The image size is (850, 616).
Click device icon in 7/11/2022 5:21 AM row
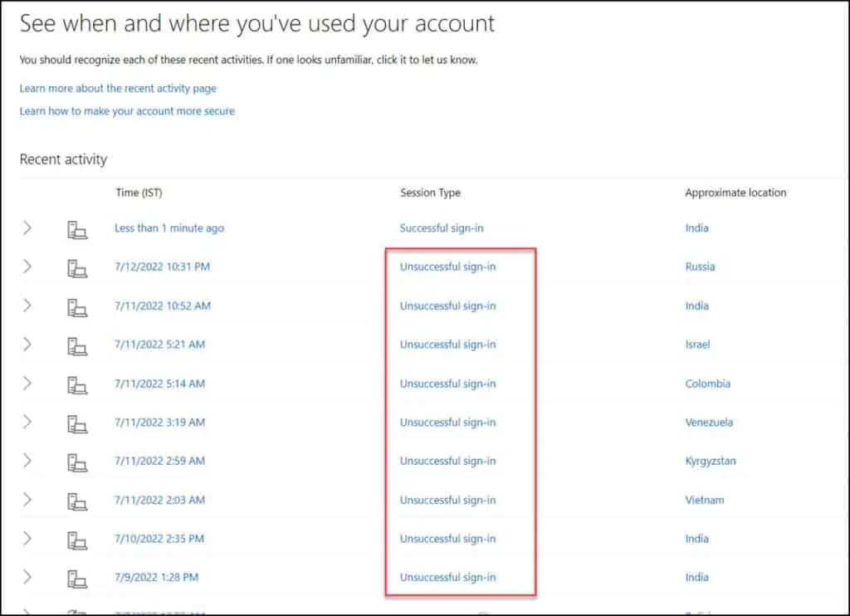click(x=77, y=346)
